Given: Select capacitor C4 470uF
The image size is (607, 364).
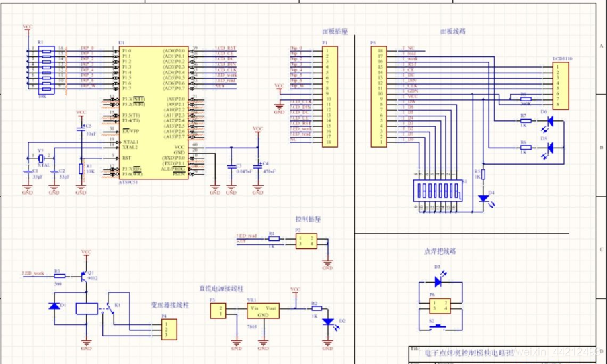Looking at the screenshot, I should [258, 166].
